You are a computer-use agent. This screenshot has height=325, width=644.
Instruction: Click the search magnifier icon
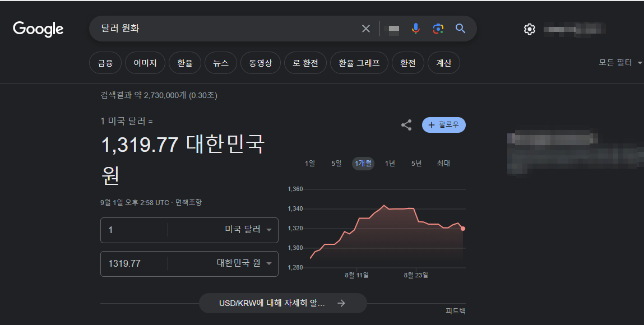(x=460, y=29)
